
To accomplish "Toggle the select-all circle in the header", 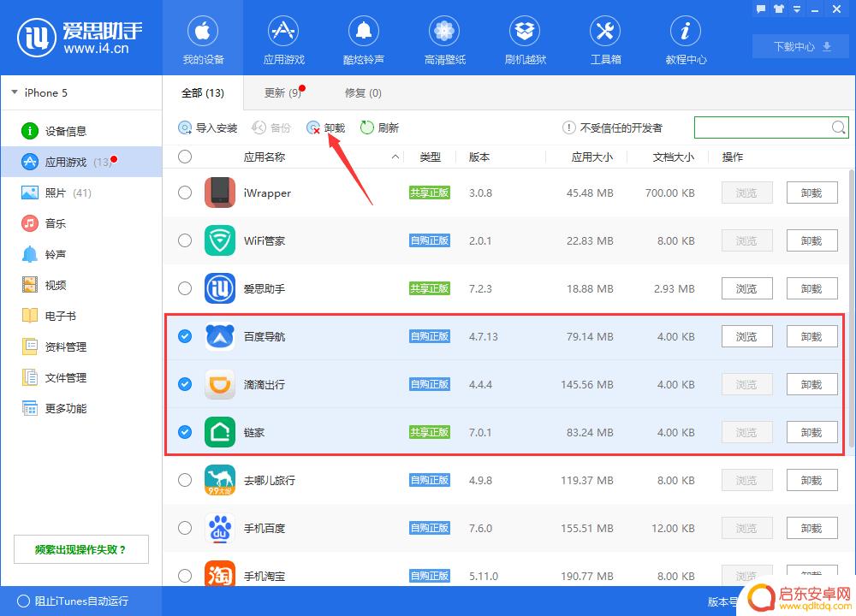I will click(x=185, y=157).
